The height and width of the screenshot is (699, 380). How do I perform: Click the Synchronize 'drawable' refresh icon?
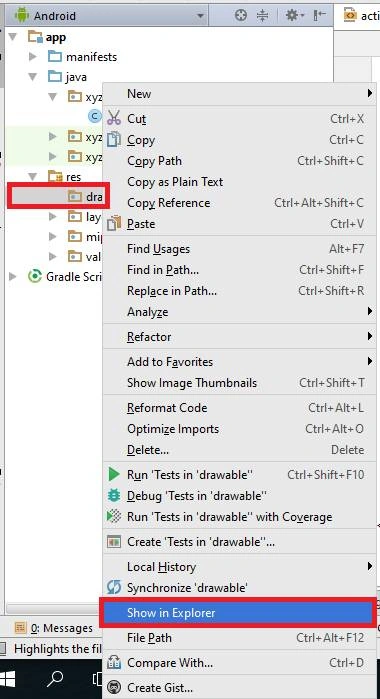(114, 588)
